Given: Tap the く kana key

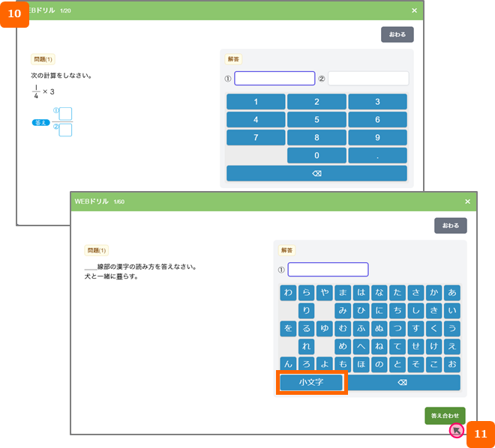Looking at the screenshot, I should (x=434, y=328).
